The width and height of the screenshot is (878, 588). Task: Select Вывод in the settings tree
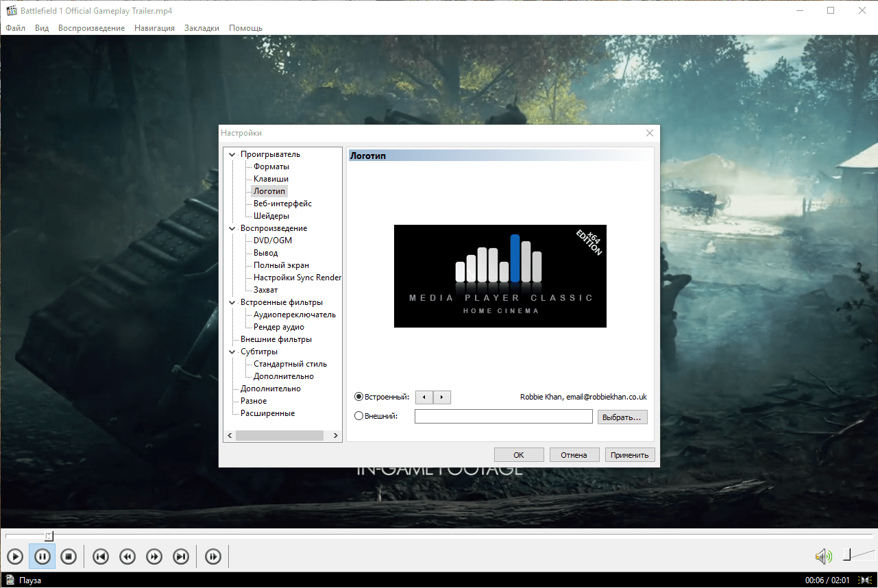266,253
